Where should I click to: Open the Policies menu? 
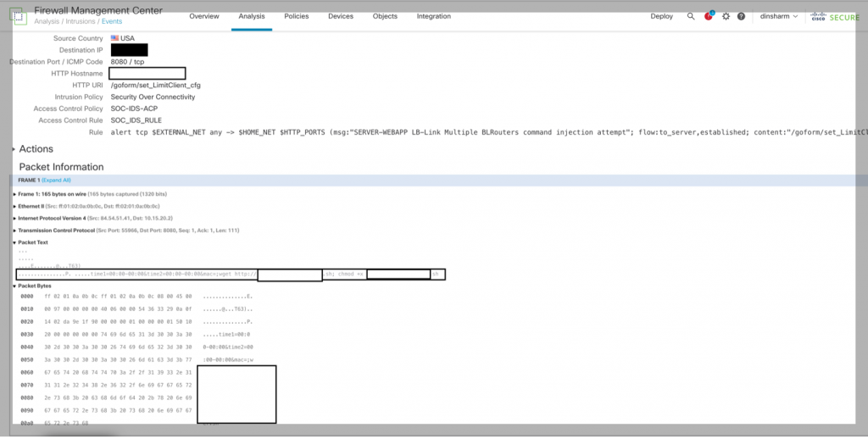pyautogui.click(x=296, y=16)
